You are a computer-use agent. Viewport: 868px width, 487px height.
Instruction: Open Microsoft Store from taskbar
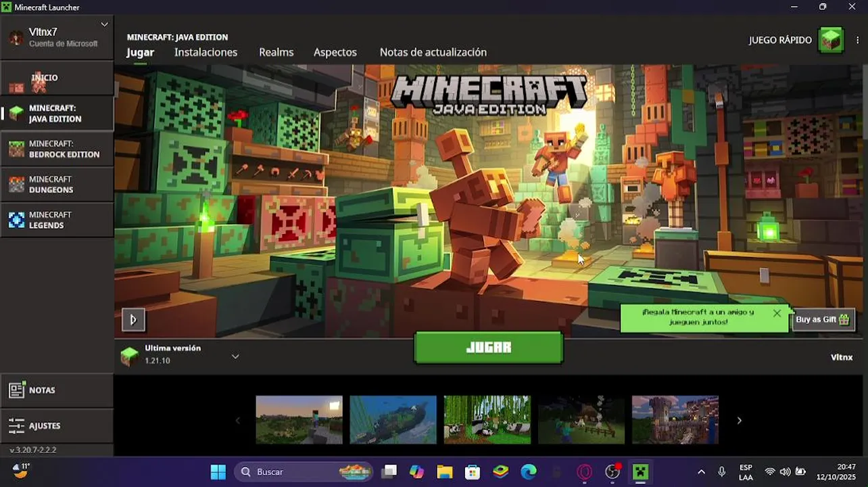(x=473, y=471)
